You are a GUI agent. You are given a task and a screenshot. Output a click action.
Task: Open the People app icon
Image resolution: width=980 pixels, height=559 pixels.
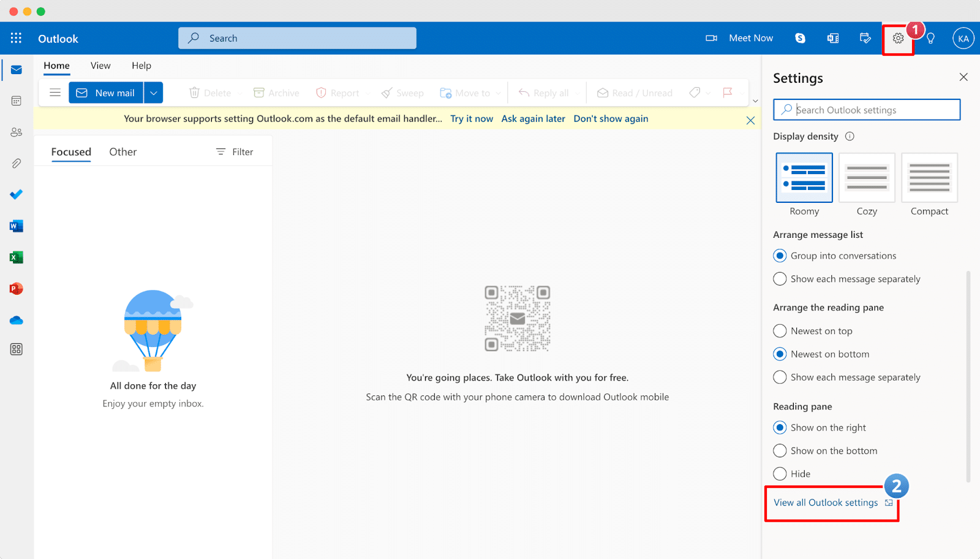tap(16, 132)
